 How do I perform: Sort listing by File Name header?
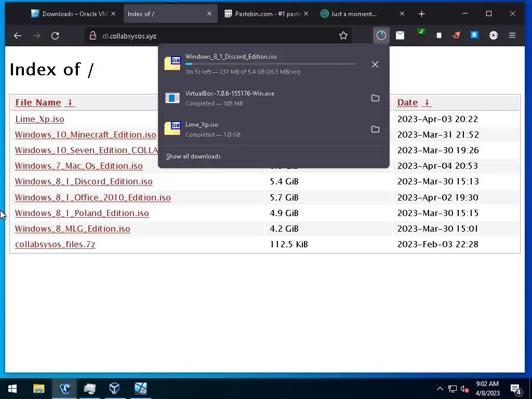pos(38,102)
